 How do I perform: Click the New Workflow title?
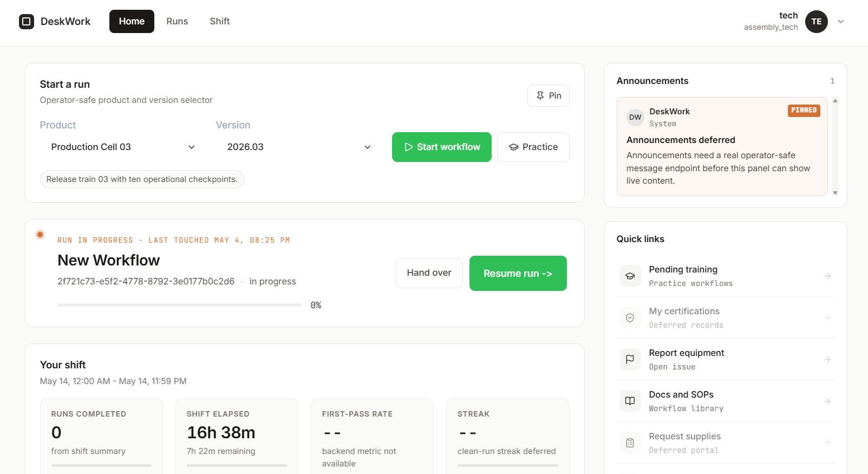coord(109,261)
